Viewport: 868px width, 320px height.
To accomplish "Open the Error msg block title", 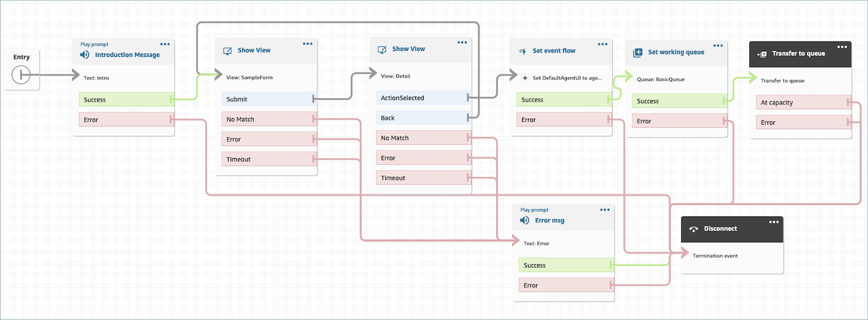I will 549,220.
